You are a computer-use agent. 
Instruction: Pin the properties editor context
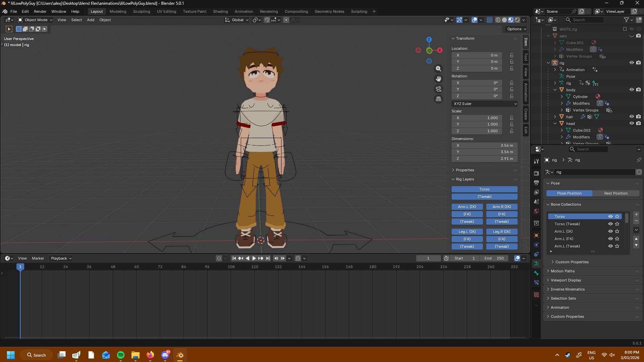639,160
